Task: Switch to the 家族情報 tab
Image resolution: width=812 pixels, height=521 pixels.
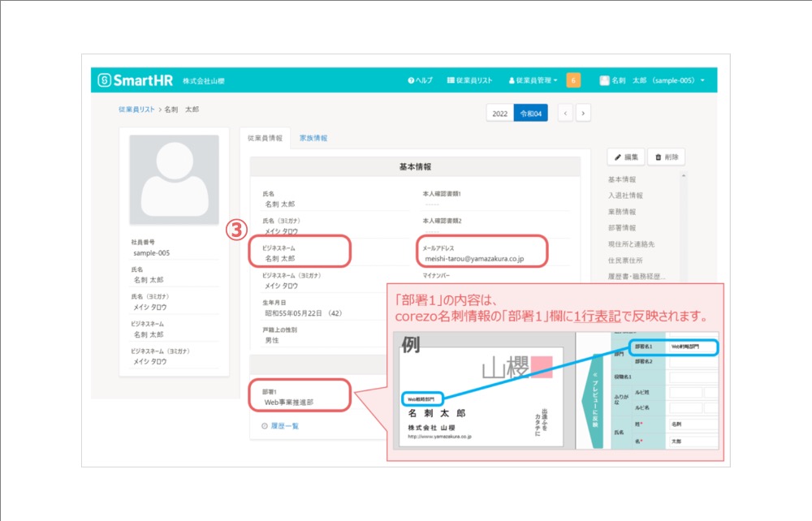Action: point(313,138)
